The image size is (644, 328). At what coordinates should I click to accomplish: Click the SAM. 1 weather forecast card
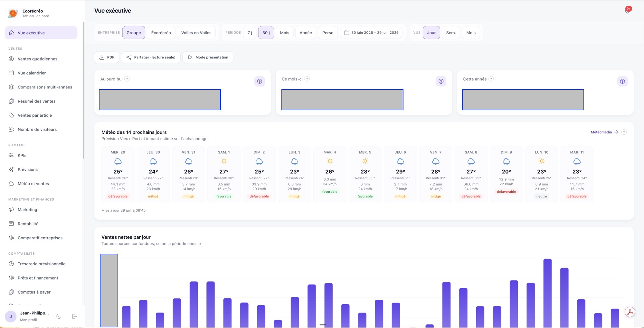click(224, 175)
